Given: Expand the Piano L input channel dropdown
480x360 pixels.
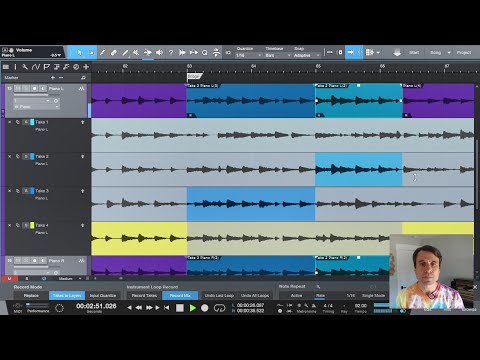Looking at the screenshot, I should 48,100.
